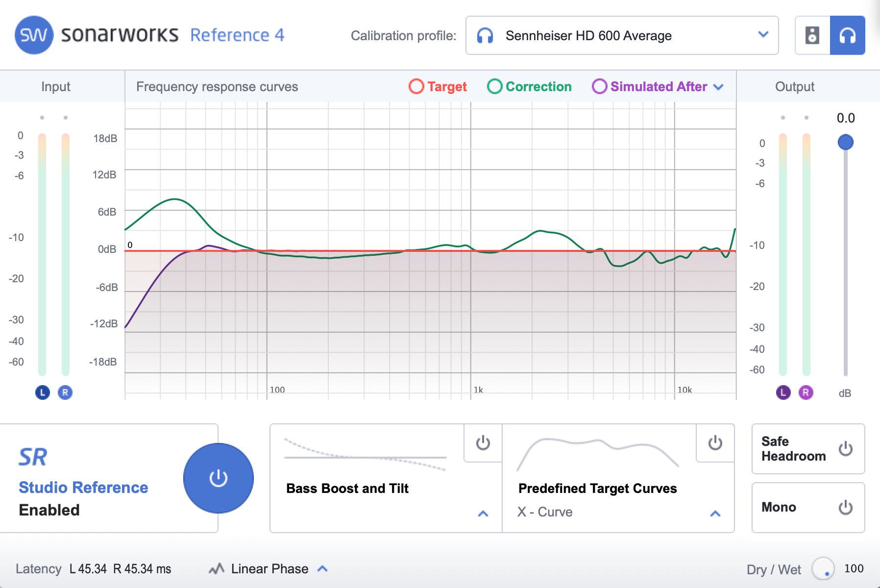Enable Safe Headroom
880x588 pixels.
pos(845,449)
